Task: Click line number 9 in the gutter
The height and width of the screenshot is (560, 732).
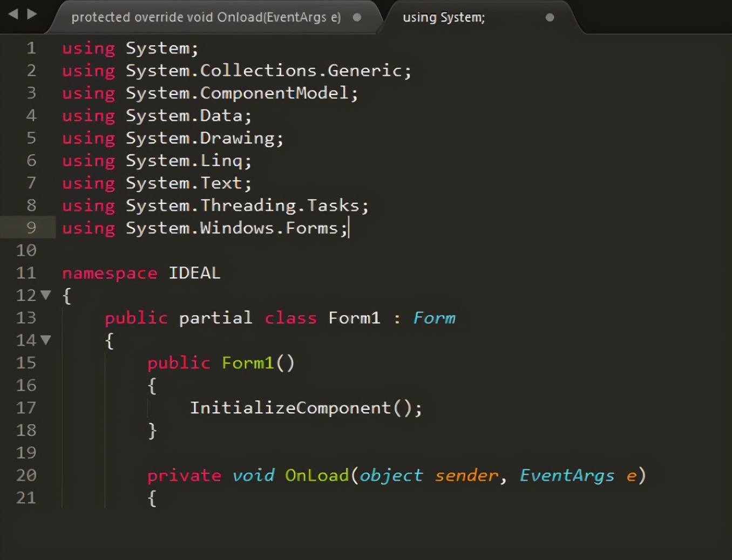Action: pyautogui.click(x=31, y=228)
